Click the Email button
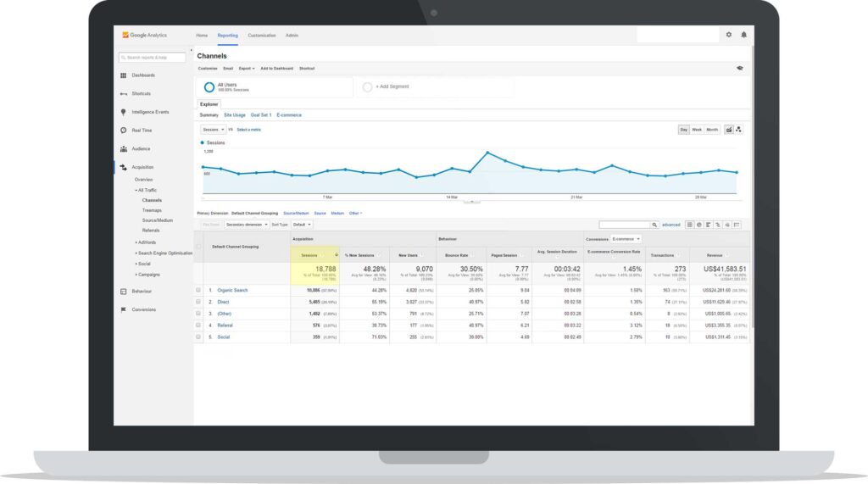The height and width of the screenshot is (484, 868). [x=228, y=69]
